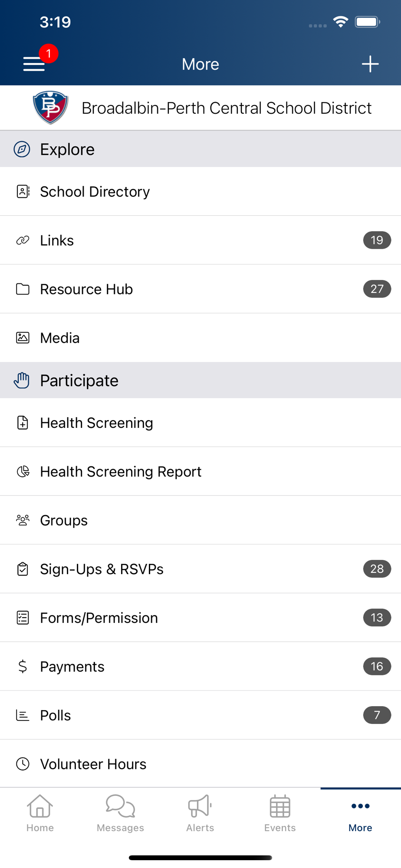Image resolution: width=401 pixels, height=868 pixels.
Task: Switch to the Messages tab
Action: point(120,813)
